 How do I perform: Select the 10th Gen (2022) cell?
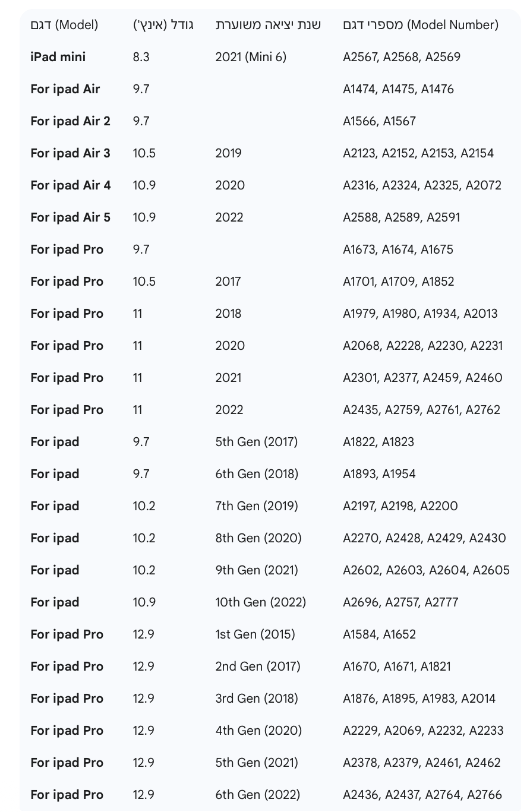click(260, 602)
